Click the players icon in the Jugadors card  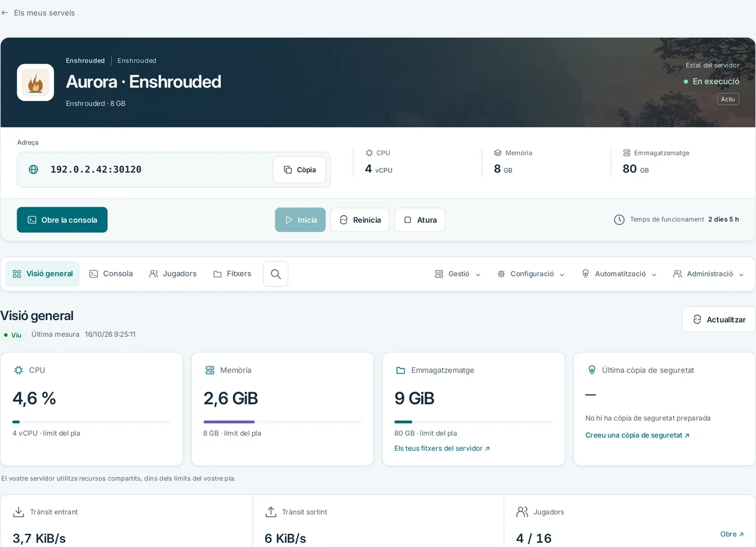click(x=522, y=512)
